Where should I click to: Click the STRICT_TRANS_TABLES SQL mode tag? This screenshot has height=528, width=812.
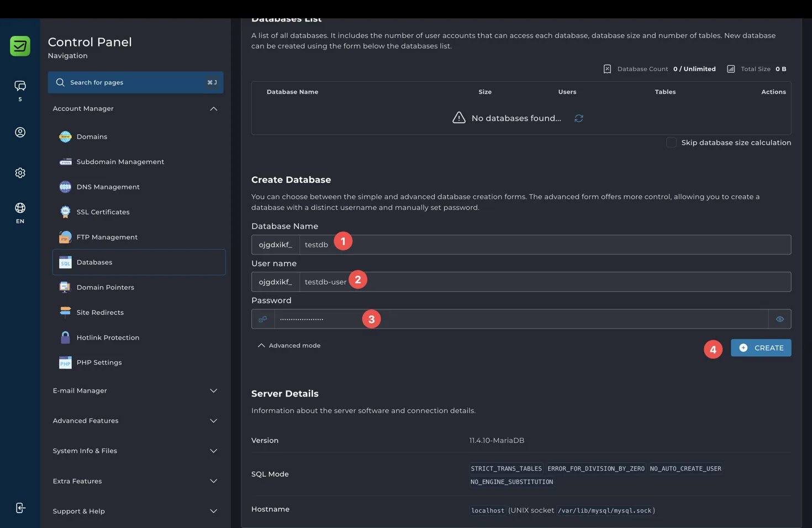point(506,469)
